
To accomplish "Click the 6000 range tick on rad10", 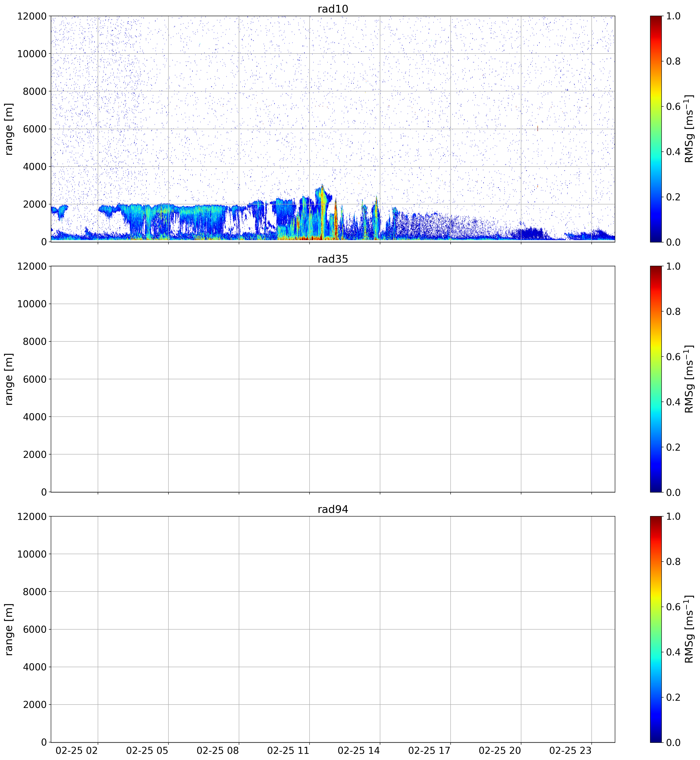I will pos(35,129).
